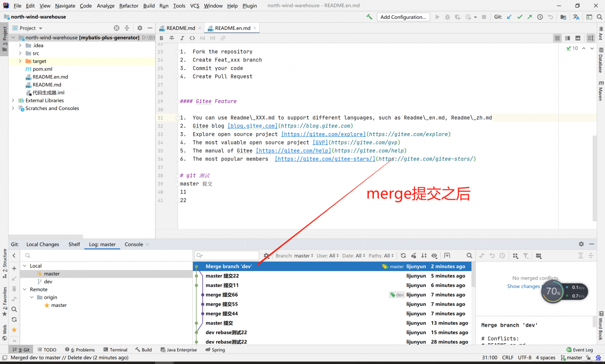Image resolution: width=605 pixels, height=364 pixels.
Task: Open the Branch: master filter dropdown
Action: coord(294,256)
